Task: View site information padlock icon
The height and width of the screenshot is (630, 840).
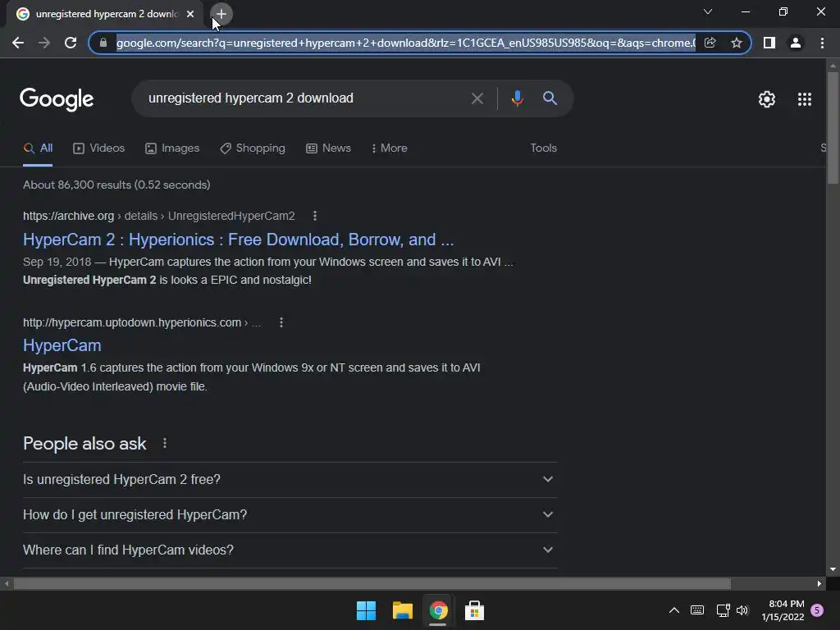Action: coord(103,43)
